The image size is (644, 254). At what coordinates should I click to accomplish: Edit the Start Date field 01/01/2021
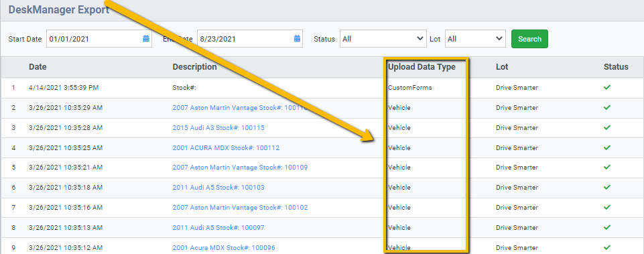click(x=99, y=39)
